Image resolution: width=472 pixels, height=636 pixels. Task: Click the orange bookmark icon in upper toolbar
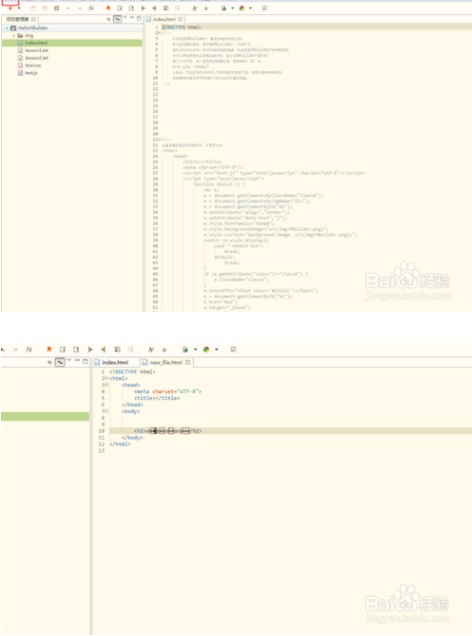pyautogui.click(x=108, y=8)
